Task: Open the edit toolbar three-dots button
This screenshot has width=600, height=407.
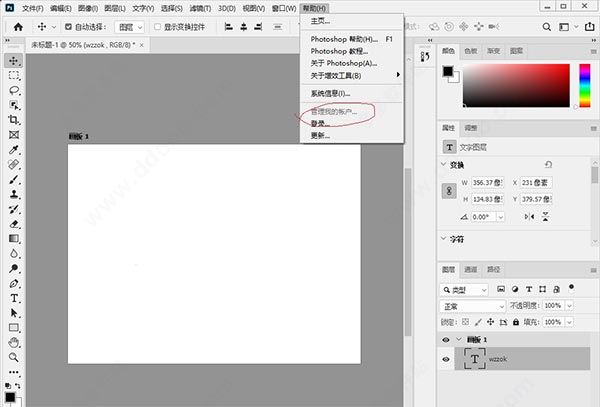Action: pos(14,372)
